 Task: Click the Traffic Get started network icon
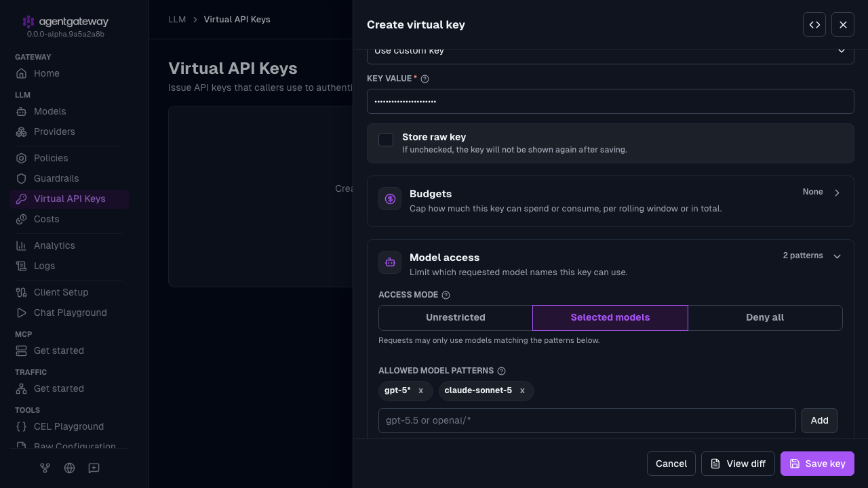tap(22, 388)
